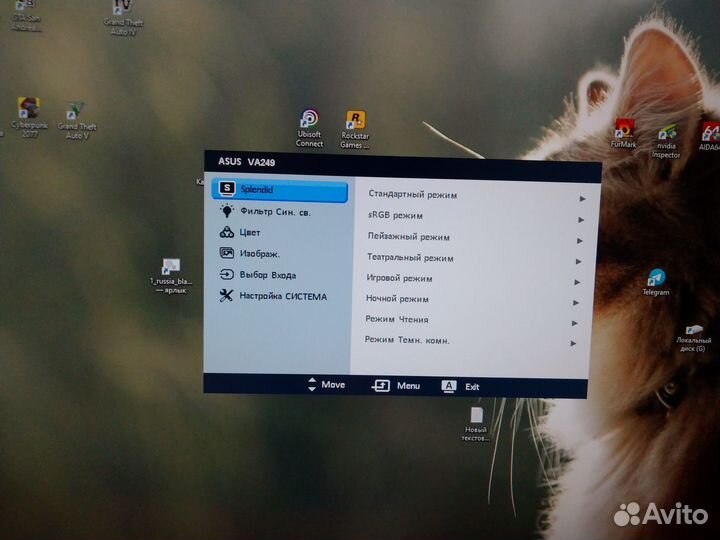Expand arrow for Режим Темн. комн.

[x=573, y=343]
